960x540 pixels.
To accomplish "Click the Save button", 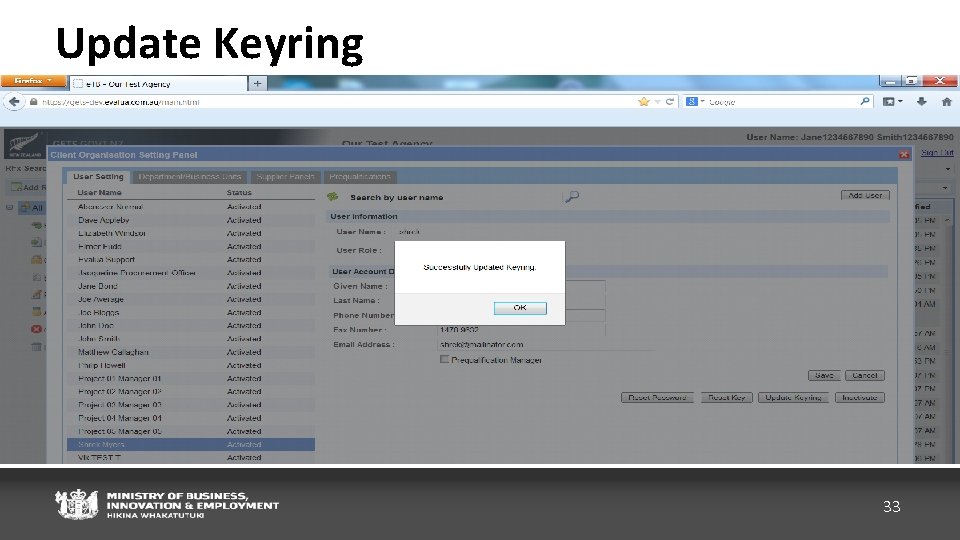I will point(824,375).
